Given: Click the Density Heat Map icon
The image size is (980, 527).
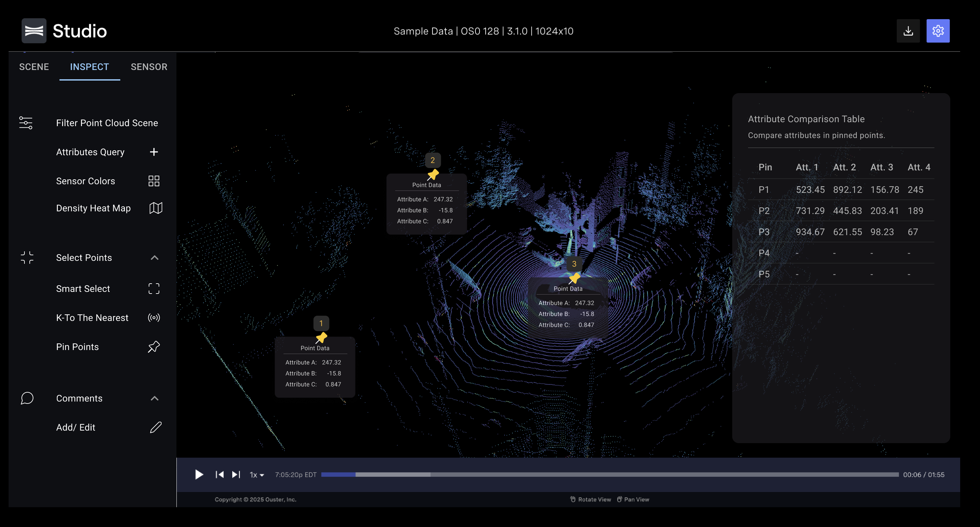Looking at the screenshot, I should pos(156,208).
